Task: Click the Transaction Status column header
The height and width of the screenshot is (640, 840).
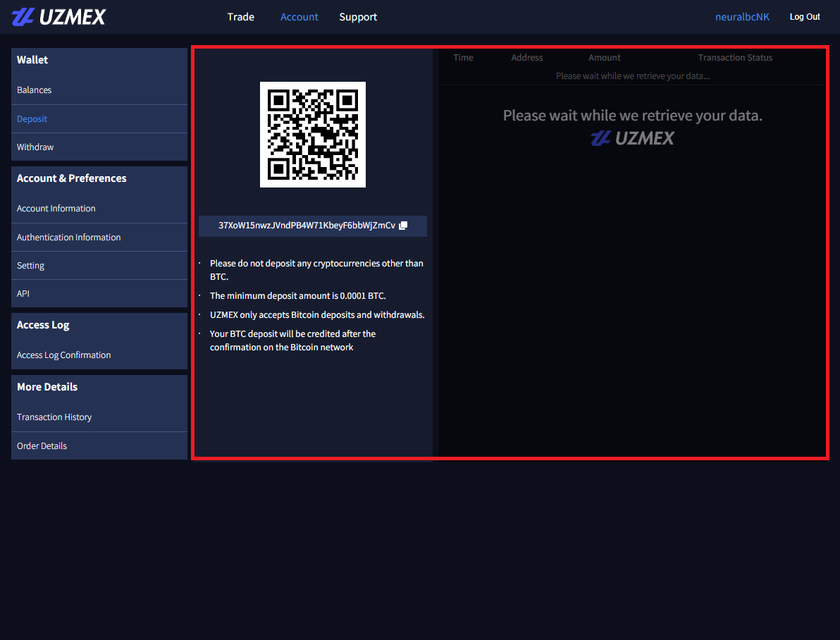Action: [x=735, y=58]
